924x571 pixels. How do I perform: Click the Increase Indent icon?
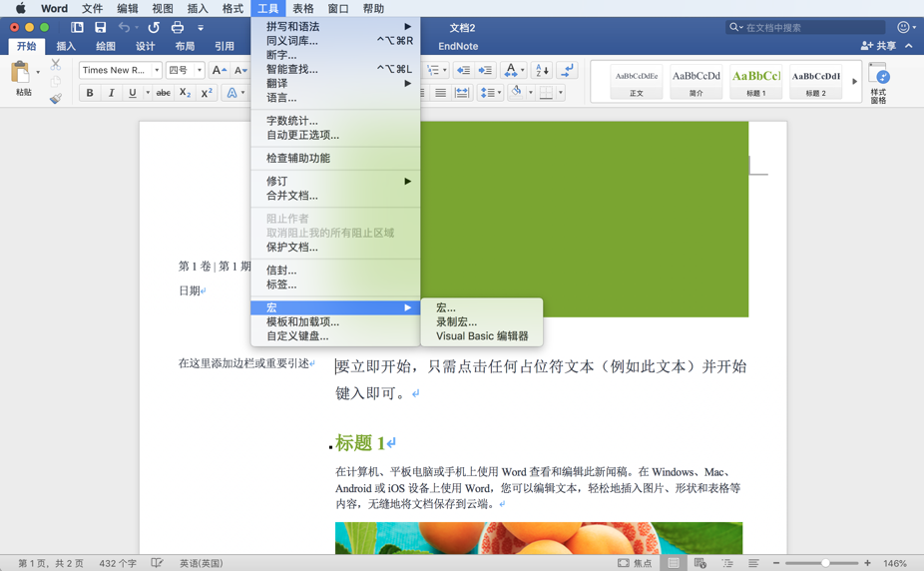click(x=485, y=70)
